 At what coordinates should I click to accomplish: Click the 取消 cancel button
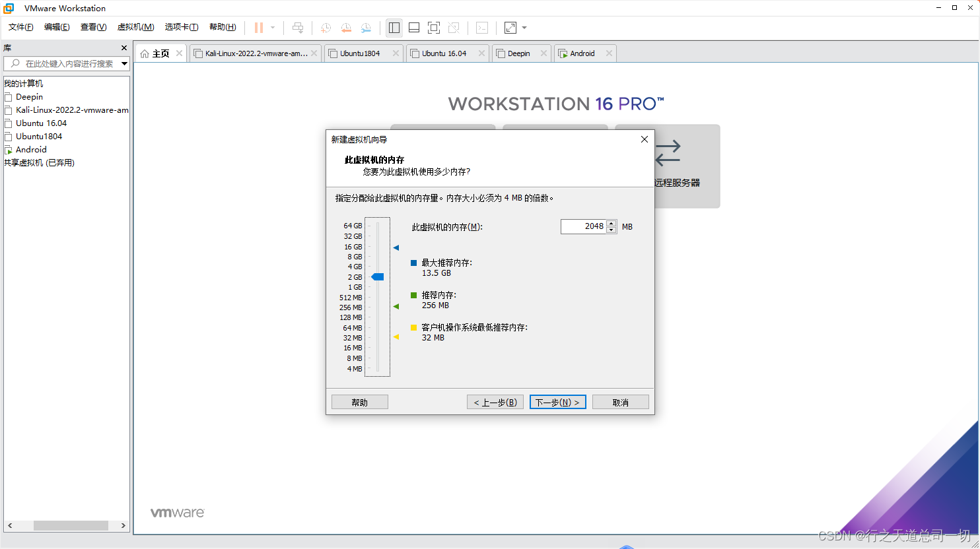[x=621, y=402]
